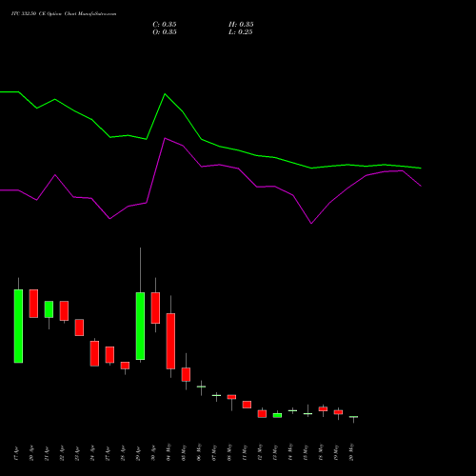Click the '15 May' date axis label
This screenshot has width=476, height=476.
(x=306, y=452)
